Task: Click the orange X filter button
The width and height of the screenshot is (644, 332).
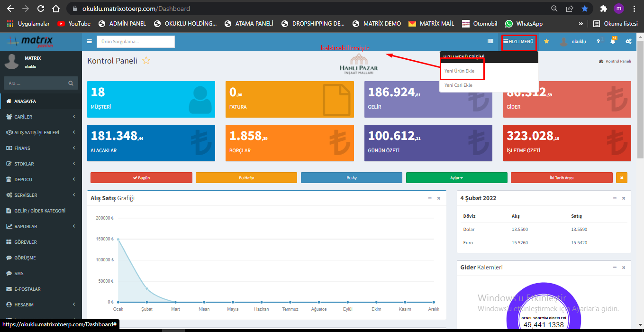Action: click(621, 178)
